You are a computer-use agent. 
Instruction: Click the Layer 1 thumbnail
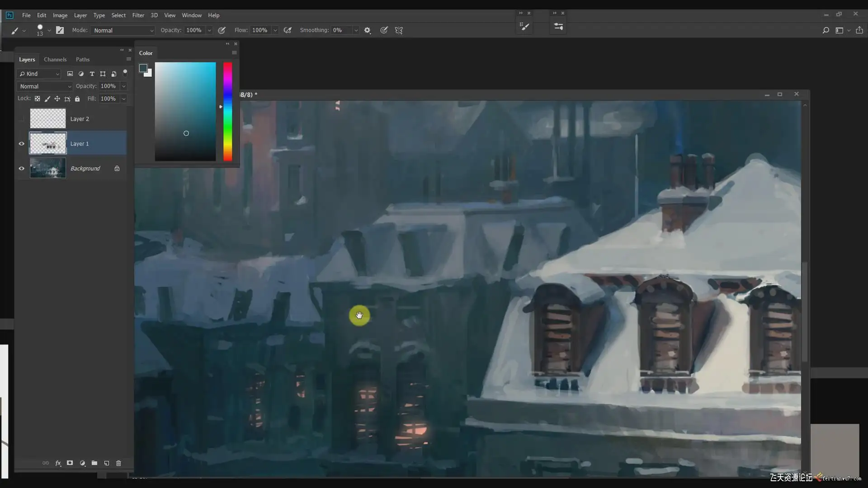(x=48, y=144)
